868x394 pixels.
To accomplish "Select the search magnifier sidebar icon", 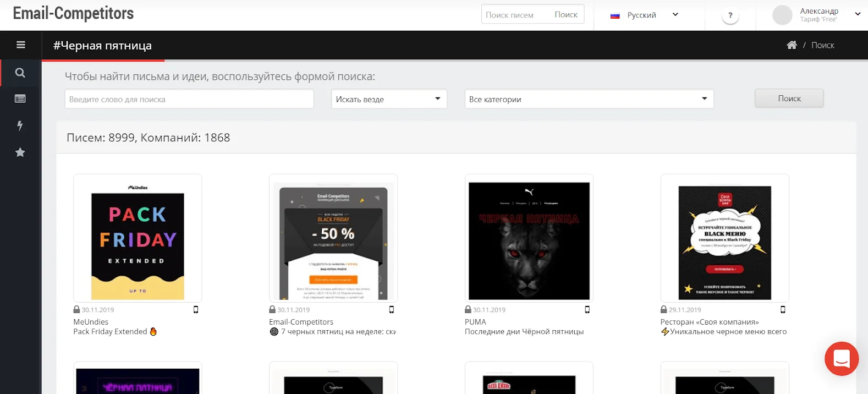I will (x=20, y=73).
